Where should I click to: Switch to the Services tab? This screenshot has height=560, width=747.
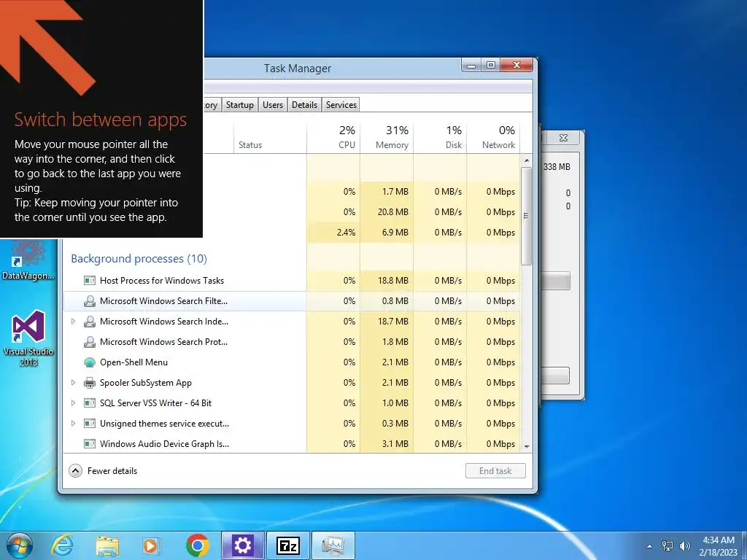341,105
